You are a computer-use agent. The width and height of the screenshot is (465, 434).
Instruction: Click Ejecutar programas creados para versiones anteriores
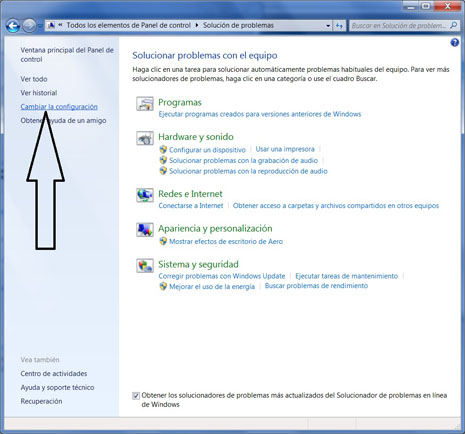point(260,114)
